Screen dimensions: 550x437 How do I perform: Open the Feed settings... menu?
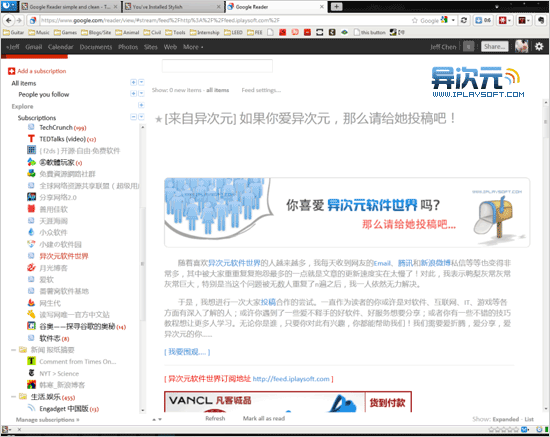coord(261,90)
